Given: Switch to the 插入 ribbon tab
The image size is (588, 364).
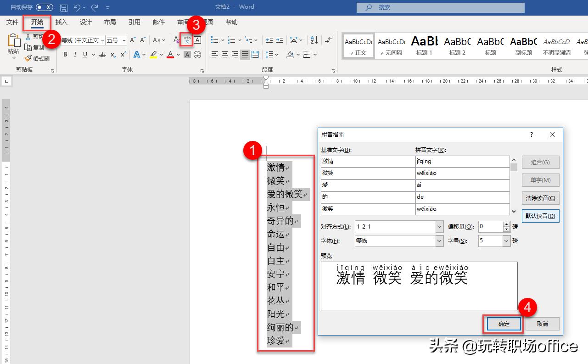Looking at the screenshot, I should [x=62, y=22].
